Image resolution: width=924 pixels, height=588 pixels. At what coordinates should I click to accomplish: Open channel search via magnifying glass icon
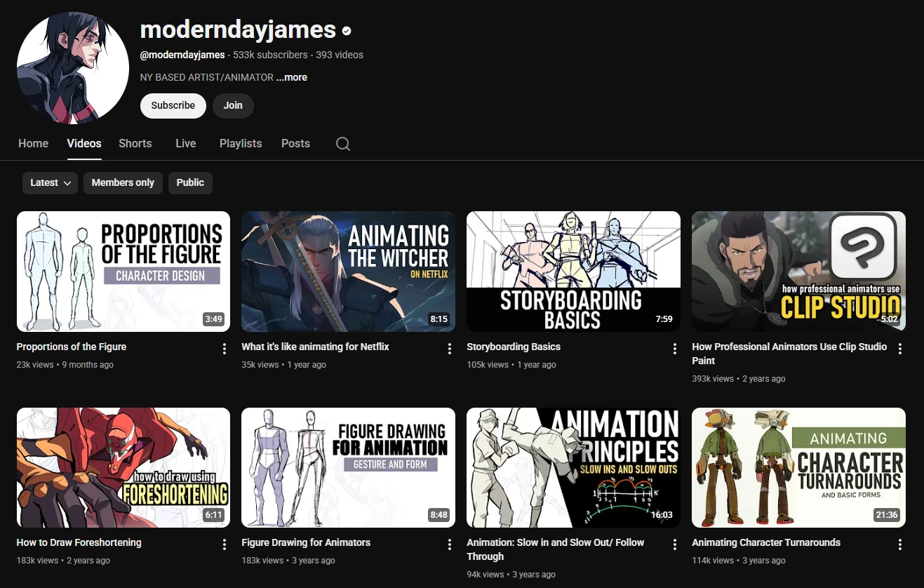(342, 143)
